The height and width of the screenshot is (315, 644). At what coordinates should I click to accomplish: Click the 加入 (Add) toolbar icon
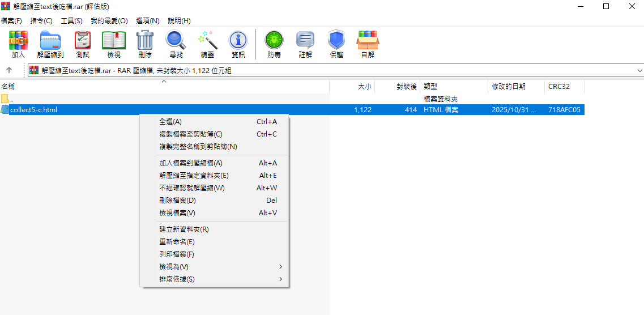[x=18, y=44]
